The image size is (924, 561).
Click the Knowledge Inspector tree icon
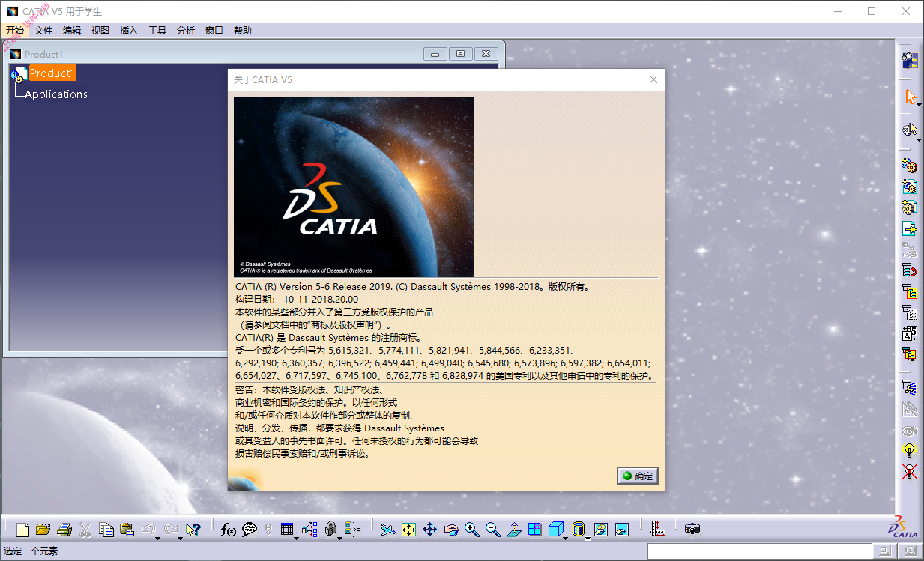coord(310,530)
